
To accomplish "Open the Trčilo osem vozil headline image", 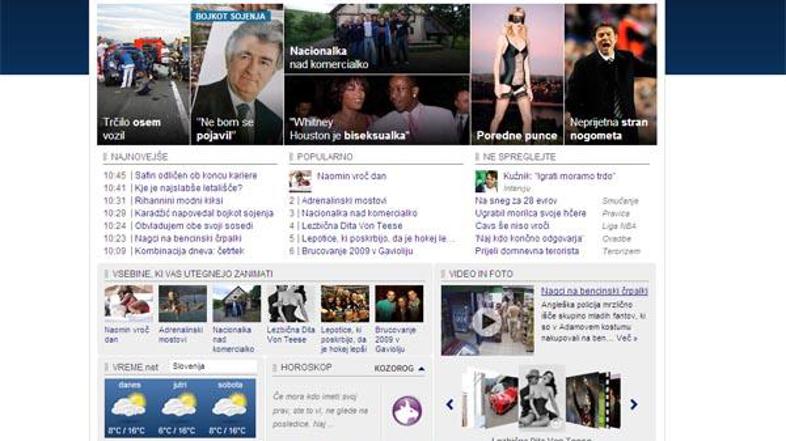I will tap(143, 75).
